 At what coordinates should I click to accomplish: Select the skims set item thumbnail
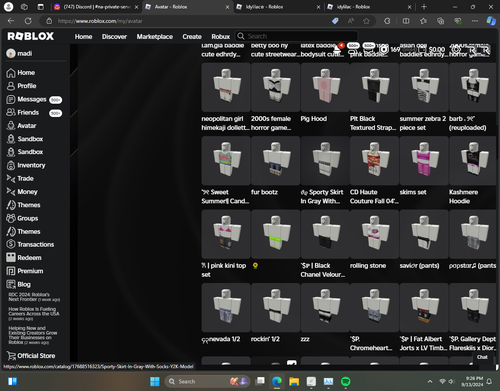[424, 161]
